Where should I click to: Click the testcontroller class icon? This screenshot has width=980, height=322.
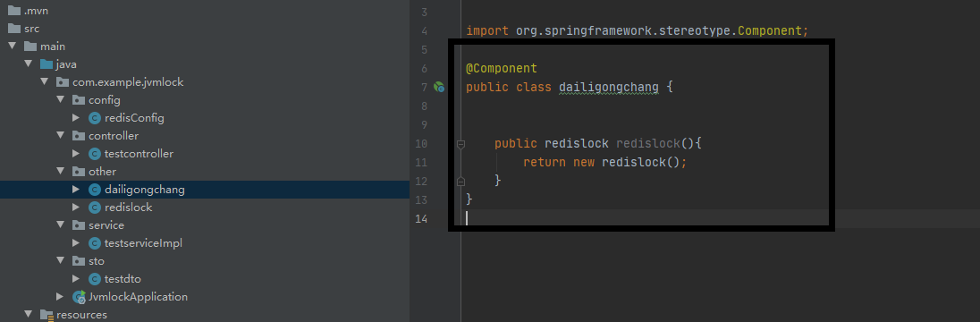click(x=95, y=154)
